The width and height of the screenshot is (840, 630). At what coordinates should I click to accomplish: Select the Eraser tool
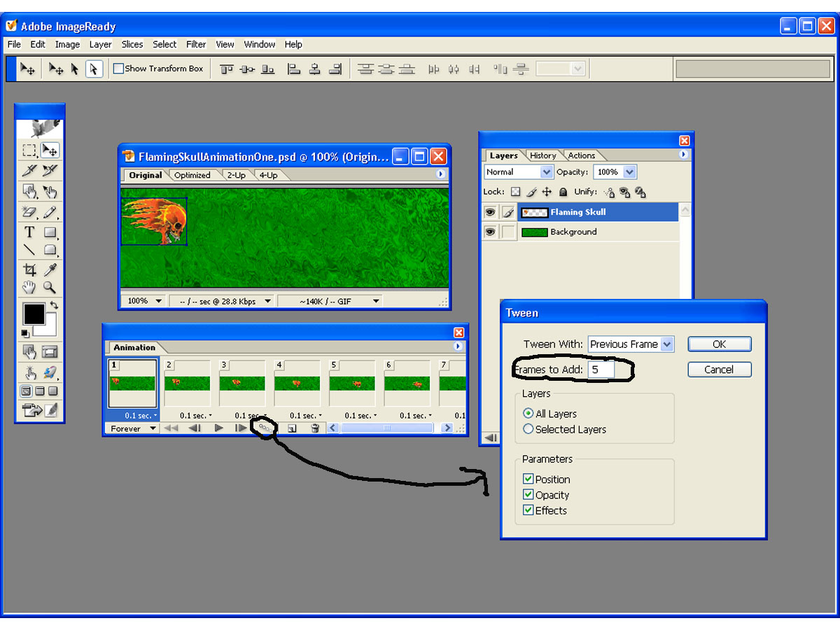(x=29, y=211)
